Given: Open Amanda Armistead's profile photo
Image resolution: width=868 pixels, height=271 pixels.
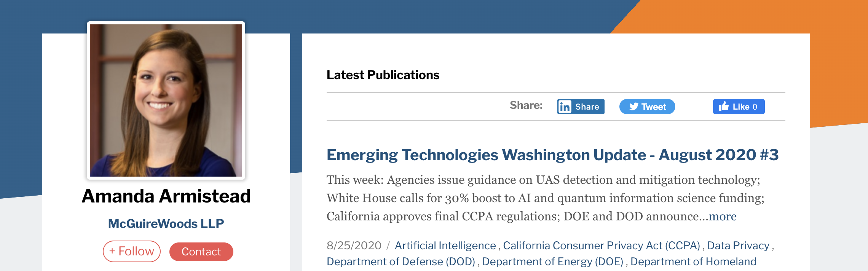Looking at the screenshot, I should (166, 100).
